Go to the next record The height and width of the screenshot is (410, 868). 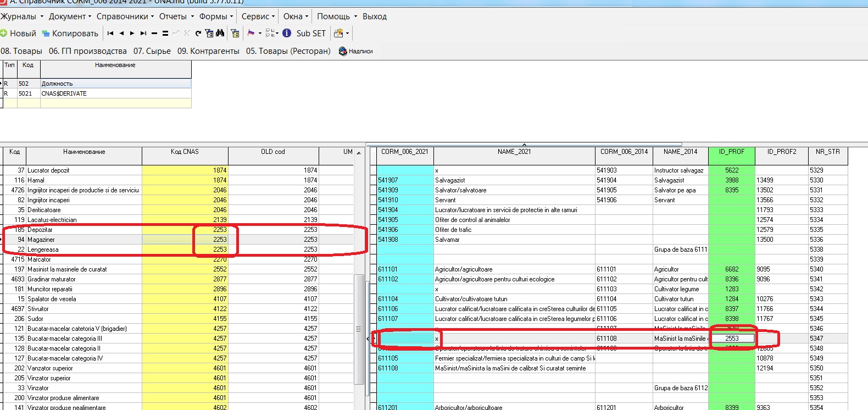132,33
